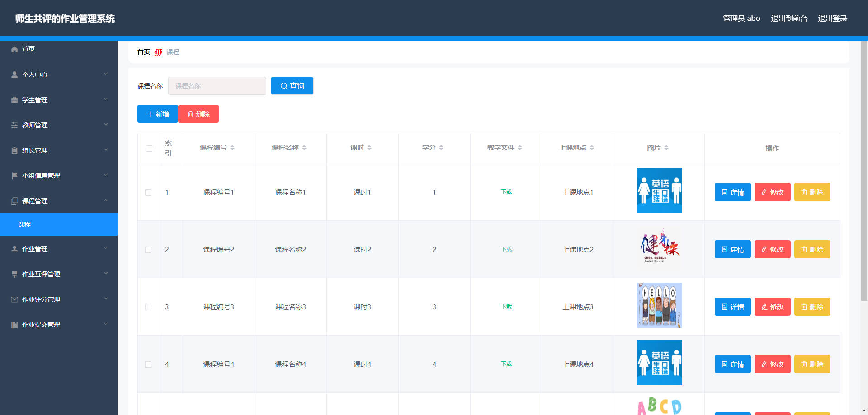Open thumbnail image for 课程名称2

[660, 248]
